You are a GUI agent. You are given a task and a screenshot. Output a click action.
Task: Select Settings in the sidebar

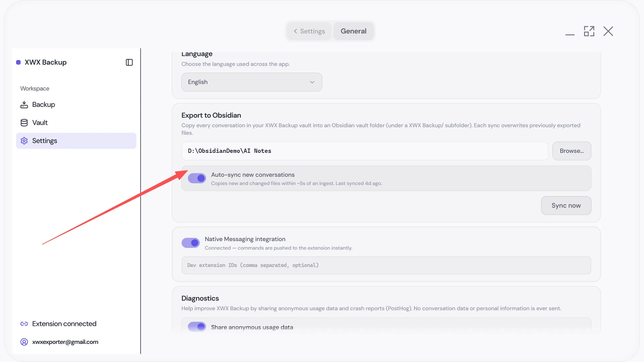click(x=76, y=141)
